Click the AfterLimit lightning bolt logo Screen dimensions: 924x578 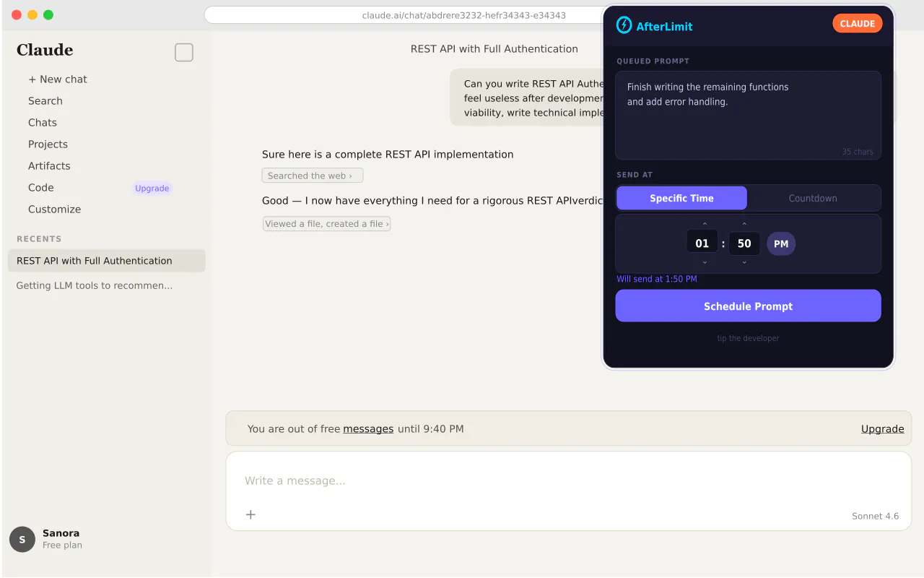tap(624, 25)
